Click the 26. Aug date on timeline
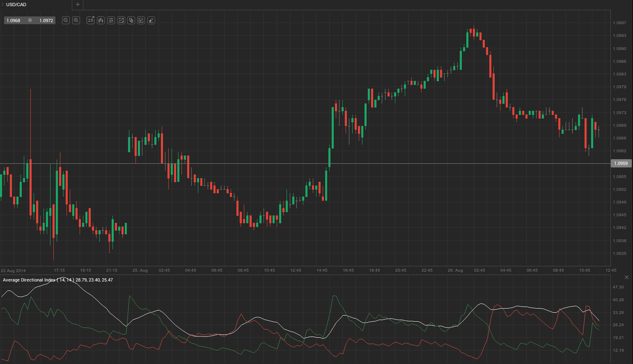 455,270
